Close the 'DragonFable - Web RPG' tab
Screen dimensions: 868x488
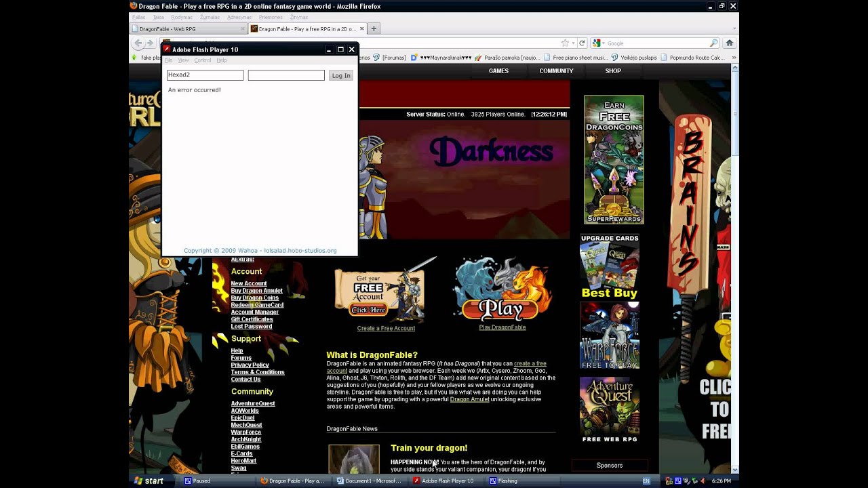point(243,29)
